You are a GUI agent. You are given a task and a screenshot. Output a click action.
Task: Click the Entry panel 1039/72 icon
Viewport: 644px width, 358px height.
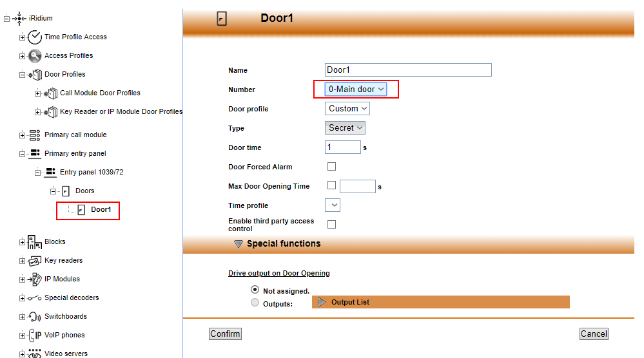coord(50,172)
